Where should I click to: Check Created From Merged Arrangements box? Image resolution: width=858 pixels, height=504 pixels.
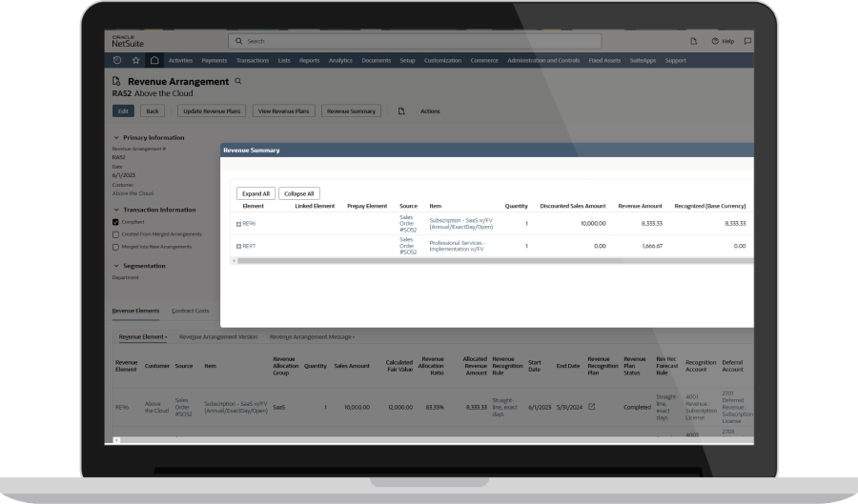click(116, 234)
